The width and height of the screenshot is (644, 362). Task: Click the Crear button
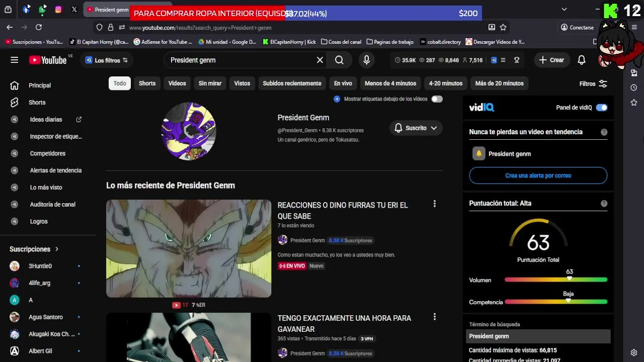[x=552, y=60]
